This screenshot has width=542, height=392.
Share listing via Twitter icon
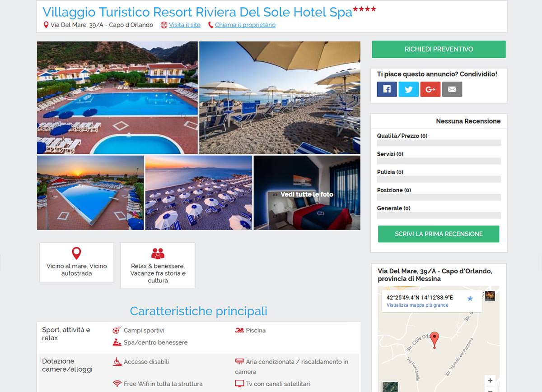(409, 89)
